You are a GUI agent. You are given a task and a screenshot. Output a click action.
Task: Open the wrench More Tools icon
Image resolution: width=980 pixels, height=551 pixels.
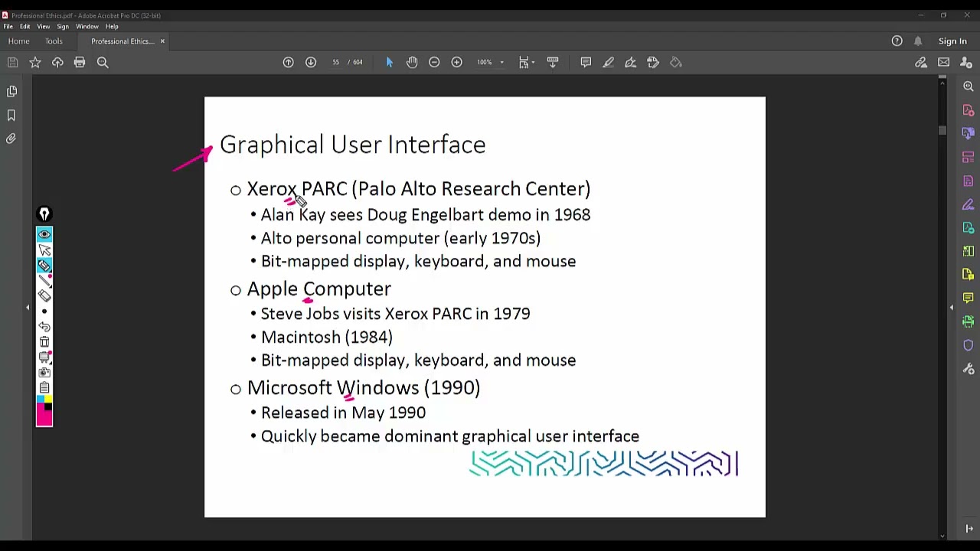click(969, 369)
